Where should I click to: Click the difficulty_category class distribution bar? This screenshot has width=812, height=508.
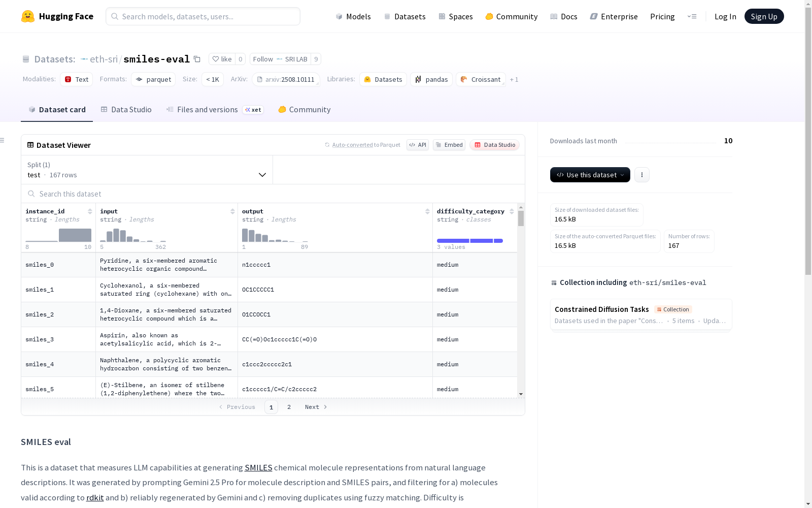point(470,241)
